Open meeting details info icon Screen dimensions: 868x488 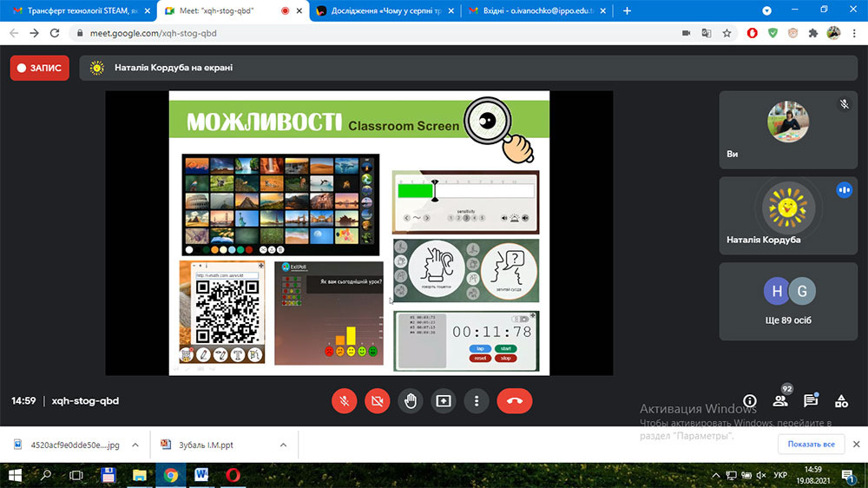coord(750,401)
